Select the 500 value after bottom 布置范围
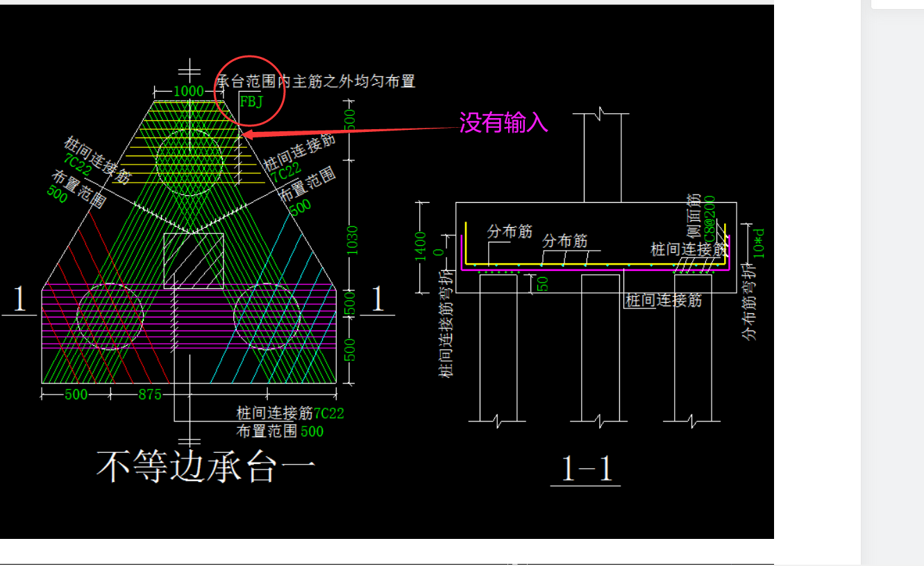 click(312, 431)
